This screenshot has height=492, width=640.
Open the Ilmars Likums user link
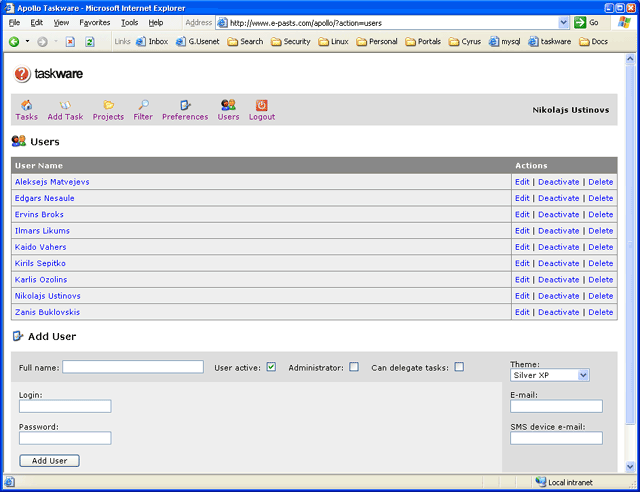tap(42, 231)
